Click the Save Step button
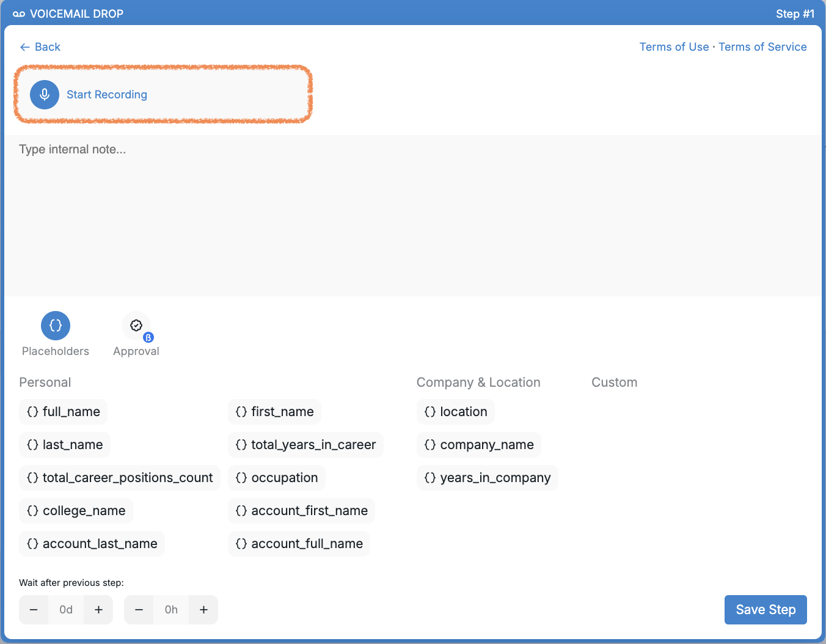826x644 pixels. [766, 610]
